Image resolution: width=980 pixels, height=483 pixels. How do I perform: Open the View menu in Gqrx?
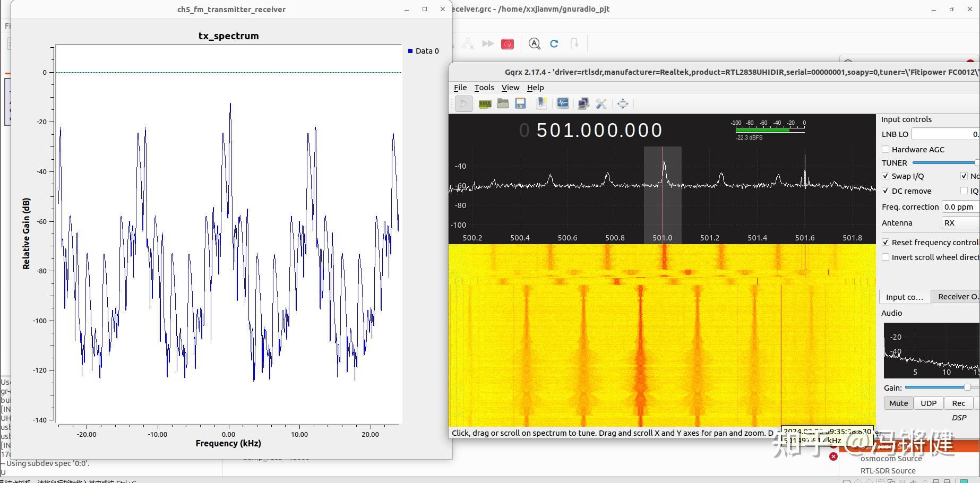coord(510,87)
